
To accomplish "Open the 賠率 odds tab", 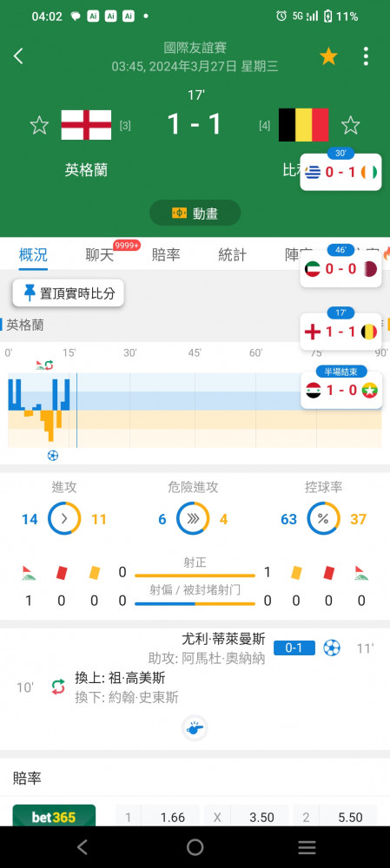I will pyautogui.click(x=166, y=254).
